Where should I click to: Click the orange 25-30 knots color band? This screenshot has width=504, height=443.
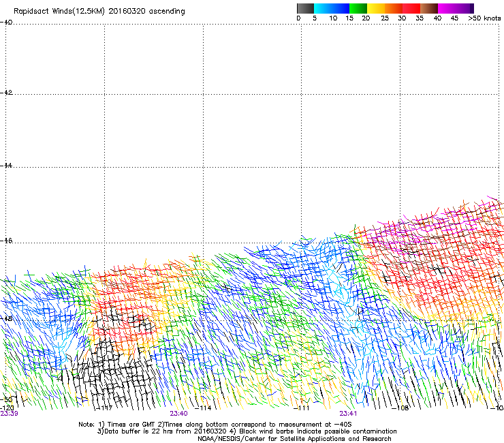[x=394, y=8]
